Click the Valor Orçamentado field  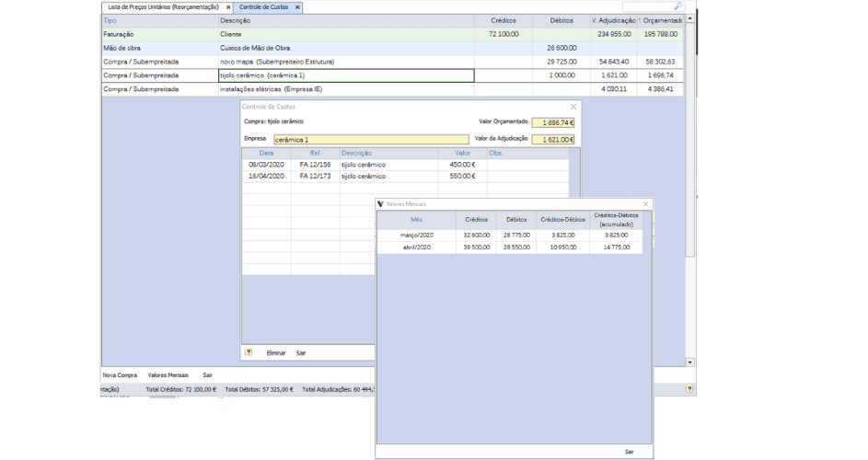(552, 121)
